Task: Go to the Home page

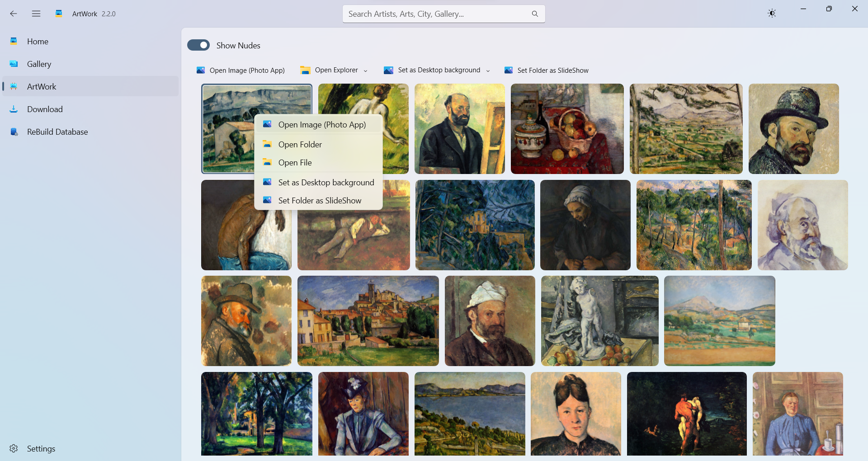Action: click(x=90, y=41)
